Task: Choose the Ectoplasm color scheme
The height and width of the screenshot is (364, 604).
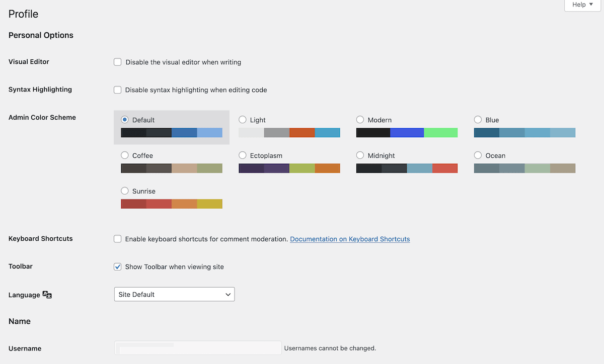Action: 243,155
